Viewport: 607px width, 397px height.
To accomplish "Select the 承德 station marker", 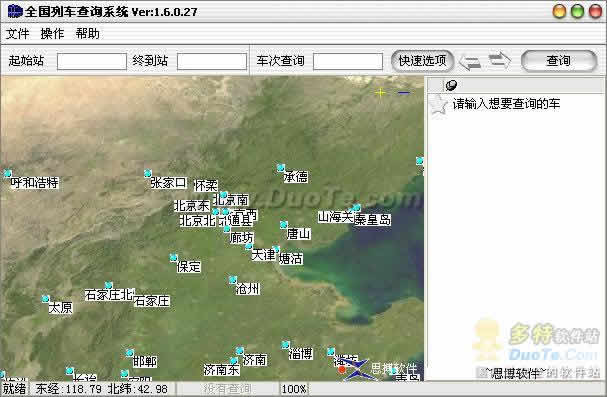I will click(281, 168).
